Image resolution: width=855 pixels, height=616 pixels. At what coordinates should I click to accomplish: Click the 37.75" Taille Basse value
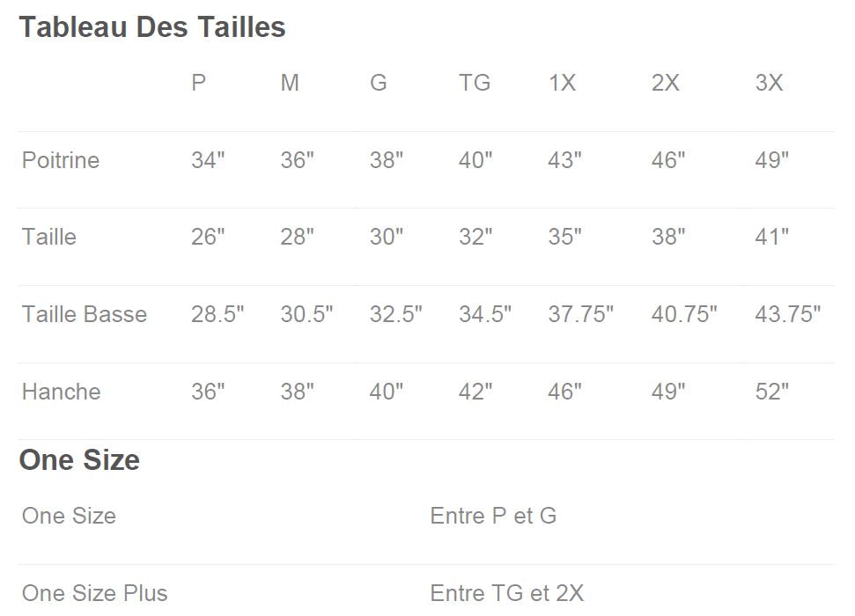point(580,314)
